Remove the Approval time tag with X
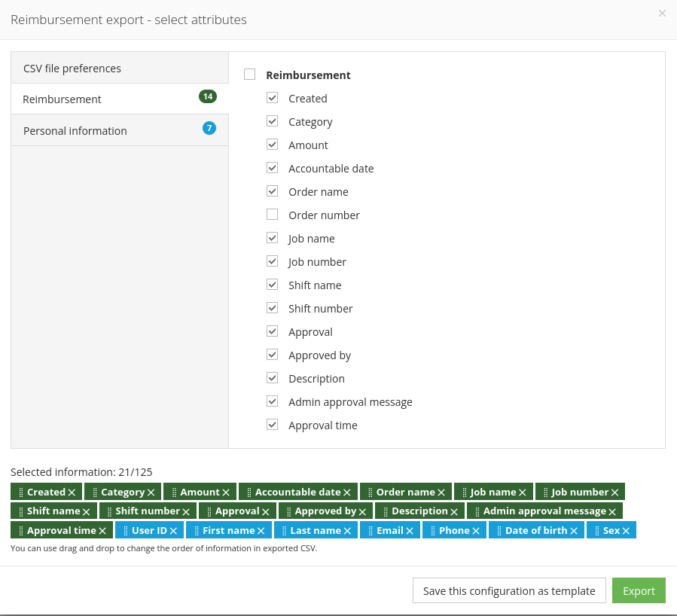 coord(102,531)
